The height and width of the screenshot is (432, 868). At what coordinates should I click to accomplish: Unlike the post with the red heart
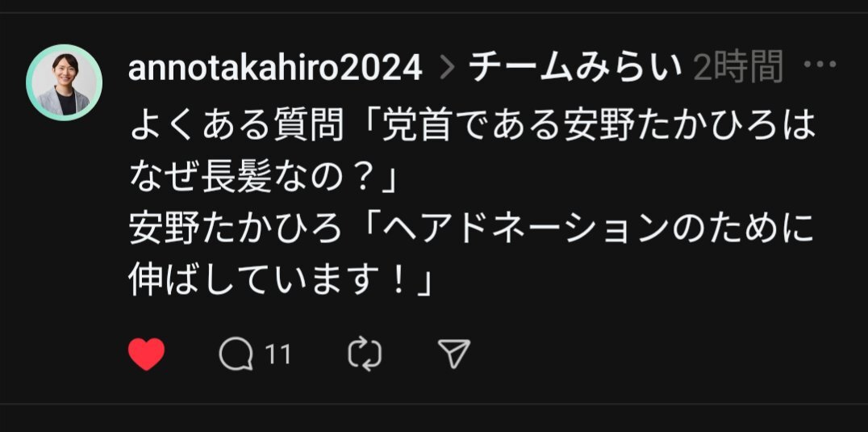[x=147, y=354]
